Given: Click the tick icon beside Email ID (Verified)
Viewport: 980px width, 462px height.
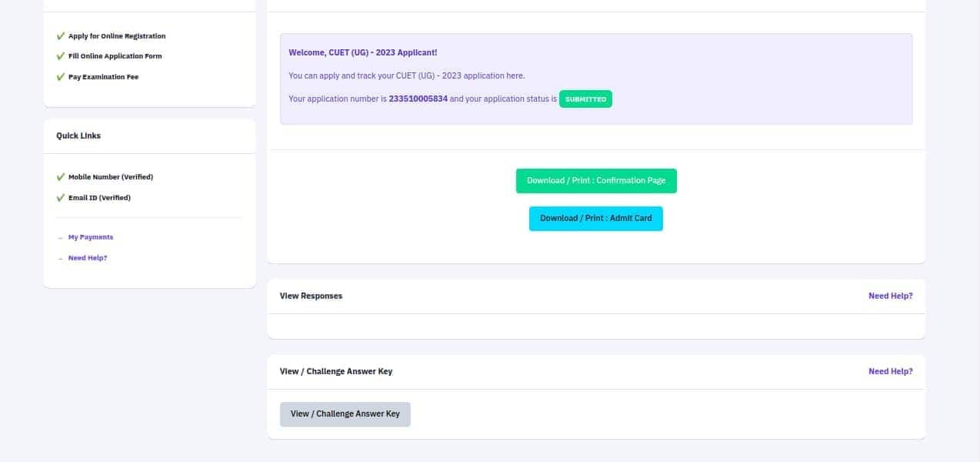Looking at the screenshot, I should tap(60, 198).
